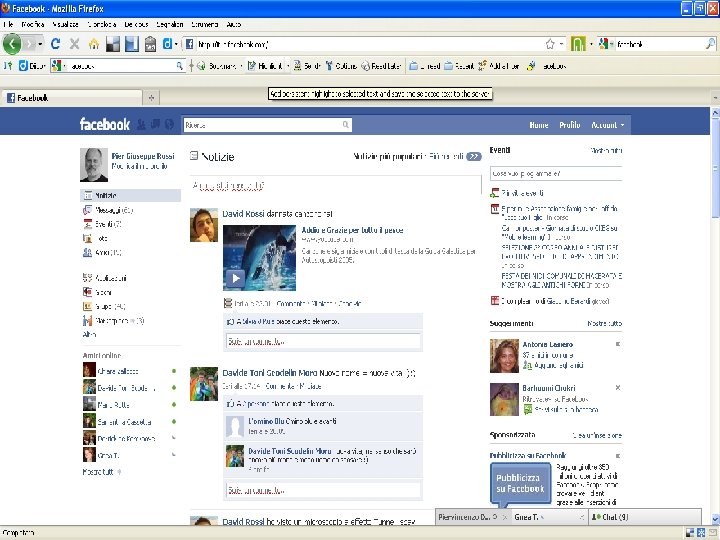Go back with the green Firefox back arrow

[x=12, y=44]
